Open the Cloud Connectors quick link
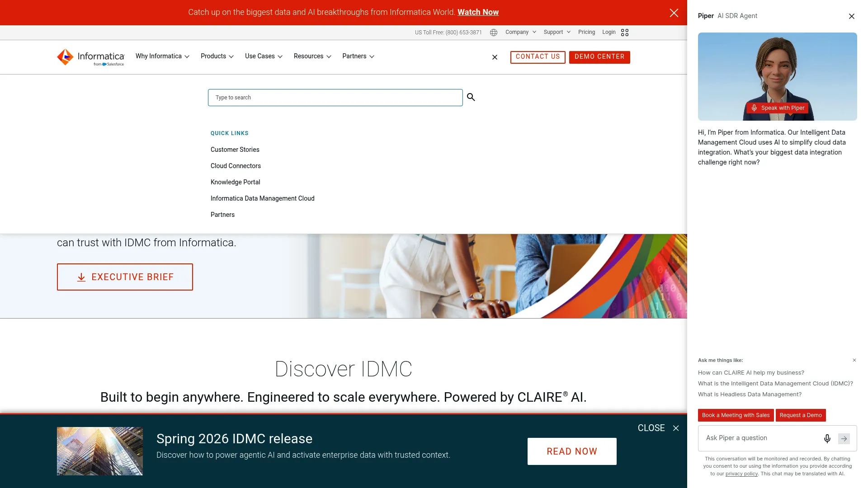868x488 pixels. click(236, 166)
